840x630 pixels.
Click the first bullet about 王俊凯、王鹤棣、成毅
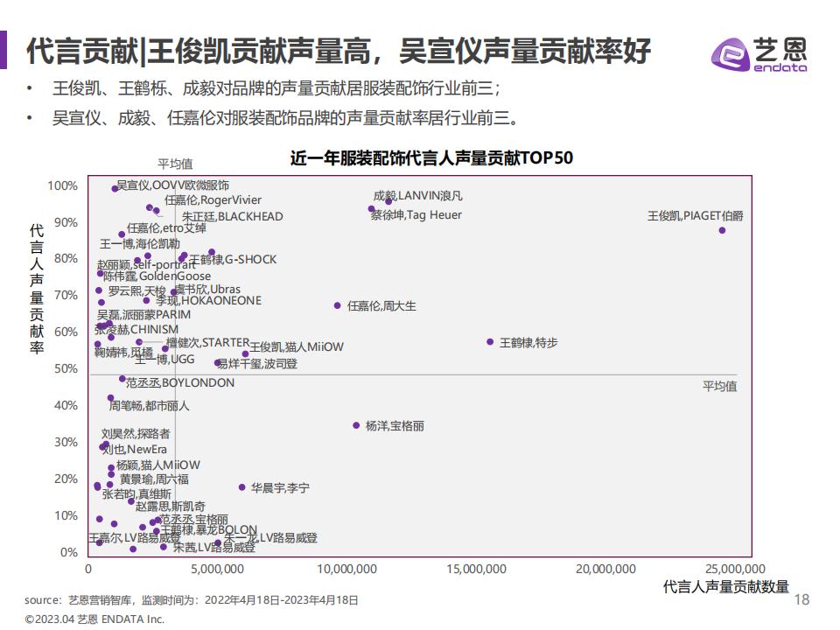pos(276,88)
